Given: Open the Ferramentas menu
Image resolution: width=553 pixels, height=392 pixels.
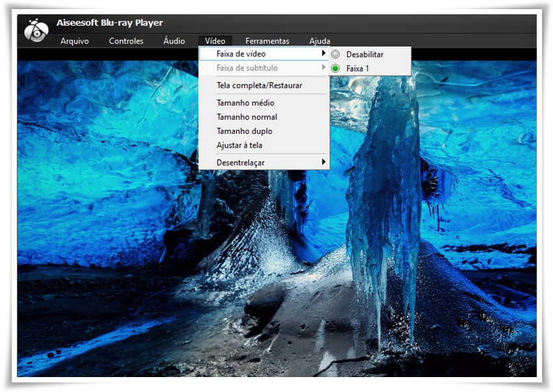Looking at the screenshot, I should (x=268, y=41).
